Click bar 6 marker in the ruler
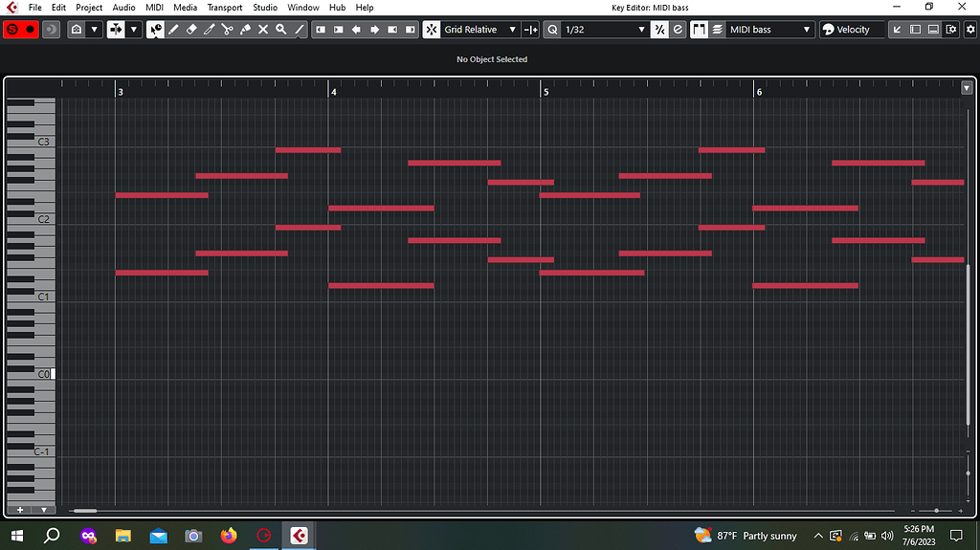980x550 pixels. (759, 92)
